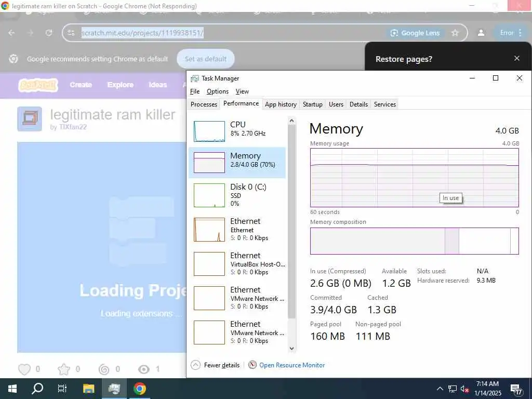Open Scratch Create link
This screenshot has width=532, height=399.
[x=81, y=85]
